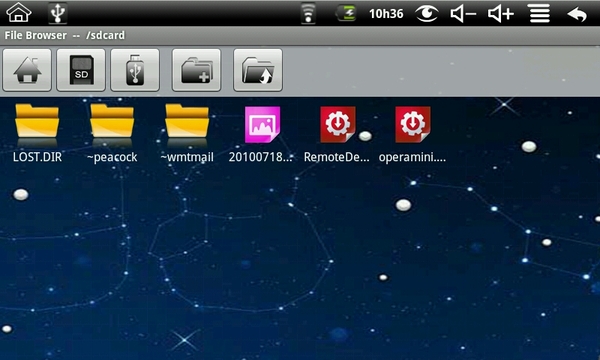Select the ~peacock label
Viewport: 600px width, 360px height.
112,157
